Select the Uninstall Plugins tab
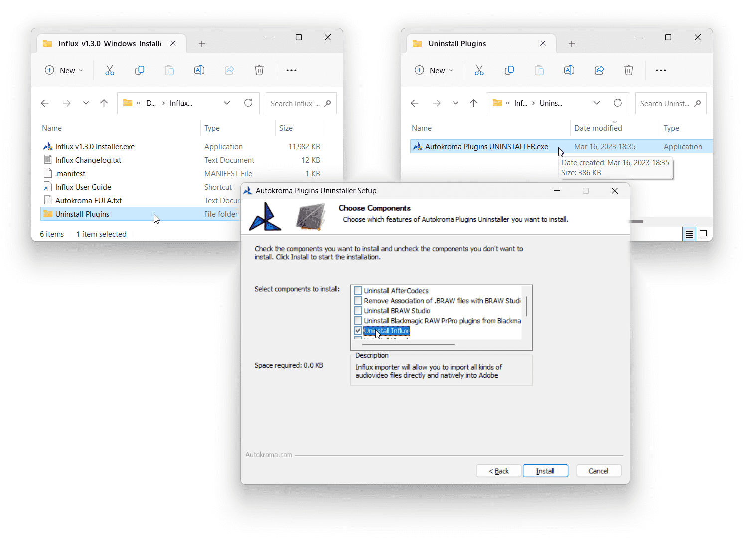The width and height of the screenshot is (756, 550). (x=457, y=44)
